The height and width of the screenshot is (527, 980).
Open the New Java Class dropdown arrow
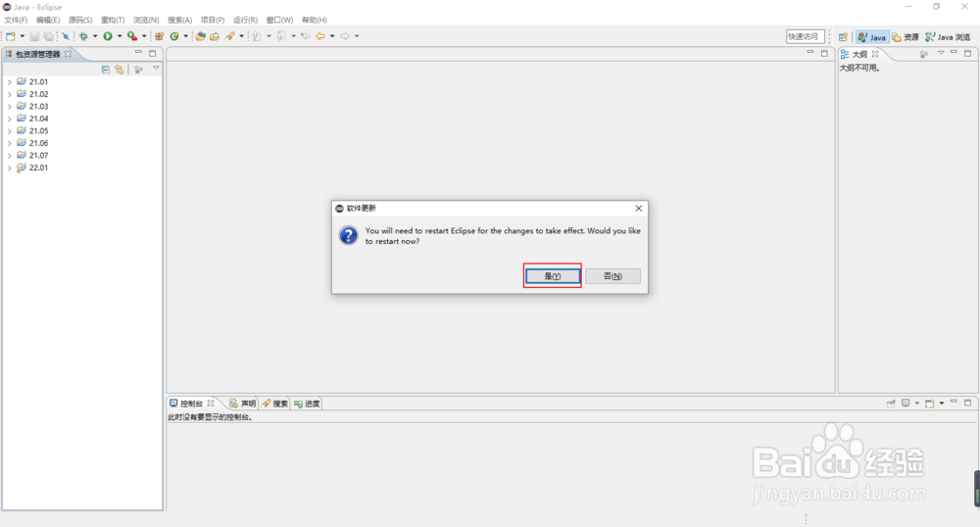pos(185,36)
